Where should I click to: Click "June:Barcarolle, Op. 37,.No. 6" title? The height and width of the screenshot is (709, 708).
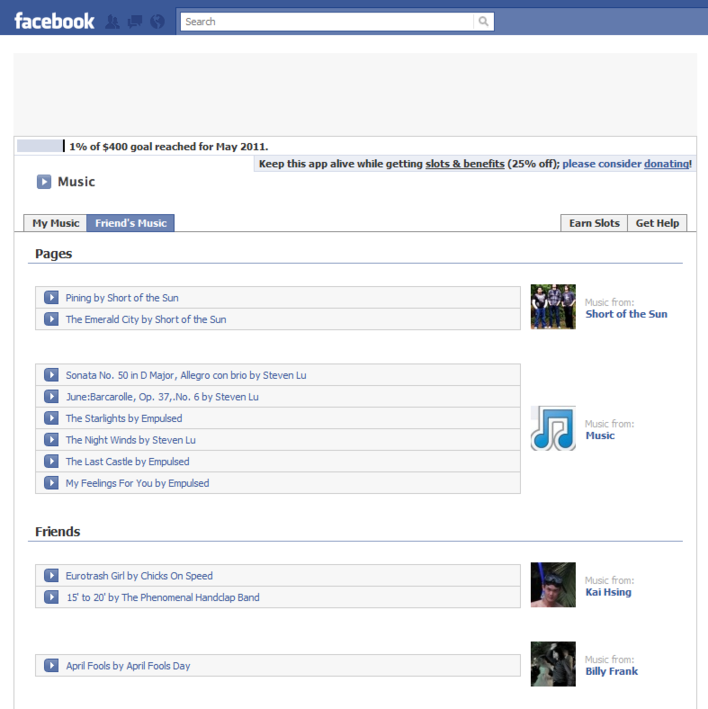click(x=162, y=397)
